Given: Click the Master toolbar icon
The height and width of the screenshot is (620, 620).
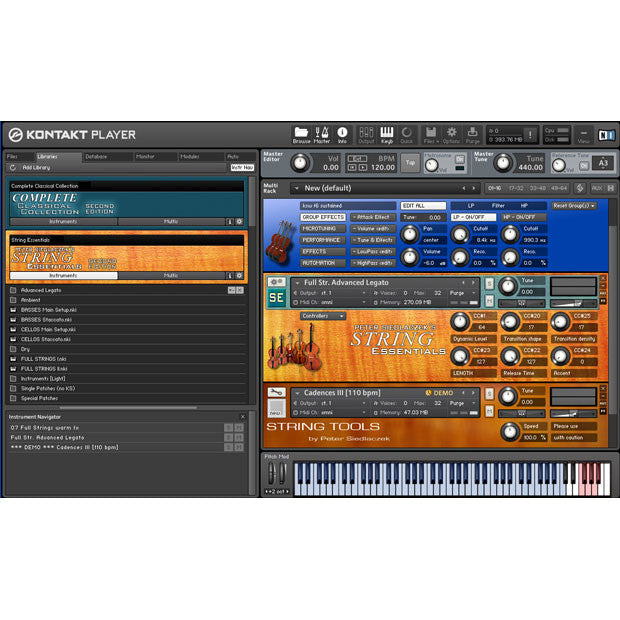Looking at the screenshot, I should pos(322,134).
